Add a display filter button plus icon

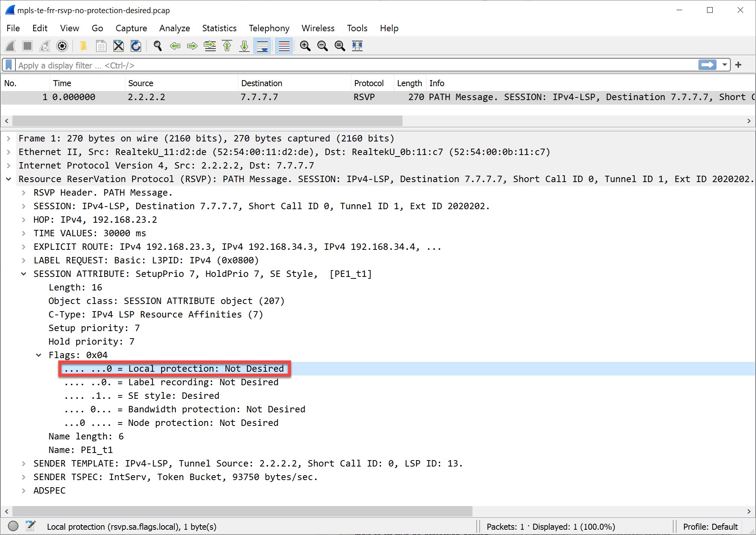738,65
